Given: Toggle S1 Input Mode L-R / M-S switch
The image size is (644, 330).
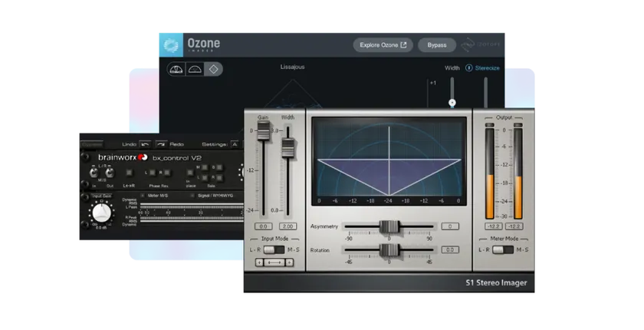Looking at the screenshot, I should tap(274, 249).
